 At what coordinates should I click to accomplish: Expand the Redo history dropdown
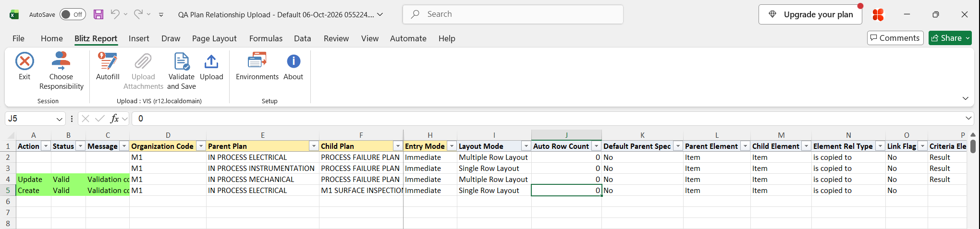coord(148,14)
